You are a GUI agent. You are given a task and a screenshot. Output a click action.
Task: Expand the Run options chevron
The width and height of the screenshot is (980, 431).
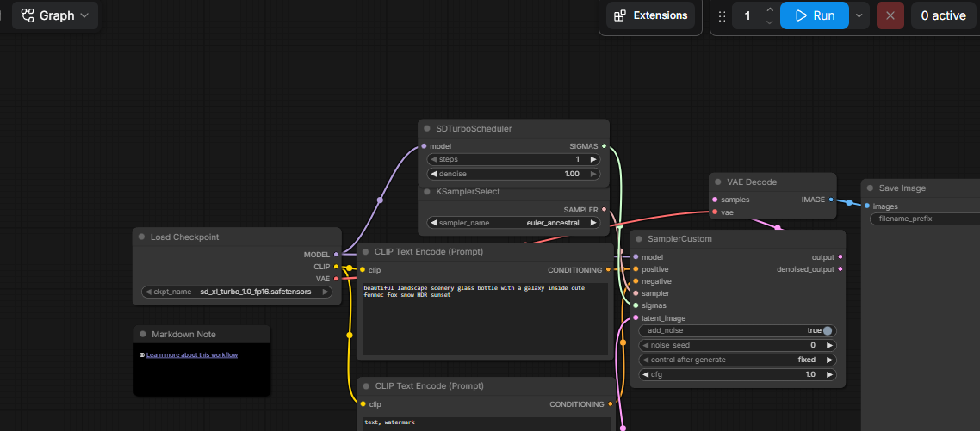(859, 15)
